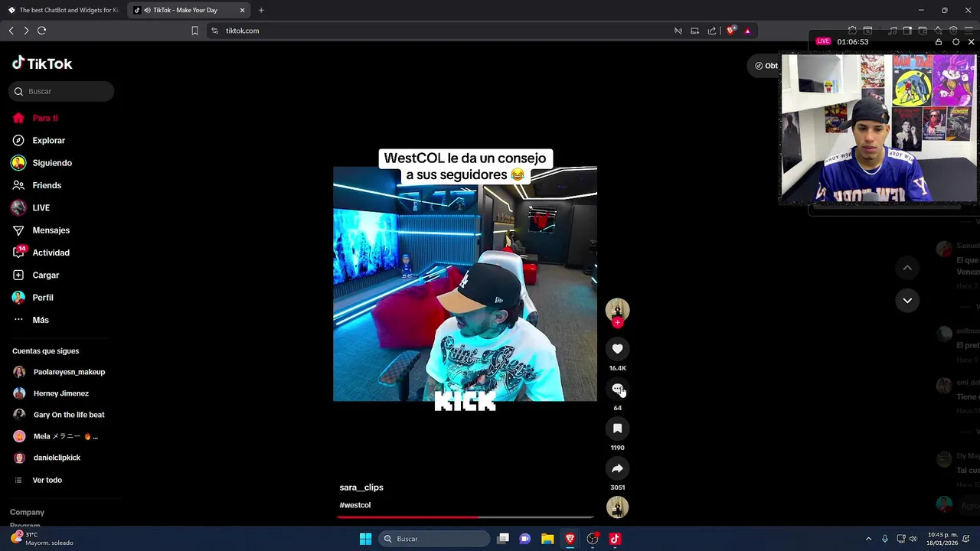The height and width of the screenshot is (551, 980).
Task: Switch to ChatBot and Widgets tab
Action: pyautogui.click(x=64, y=10)
